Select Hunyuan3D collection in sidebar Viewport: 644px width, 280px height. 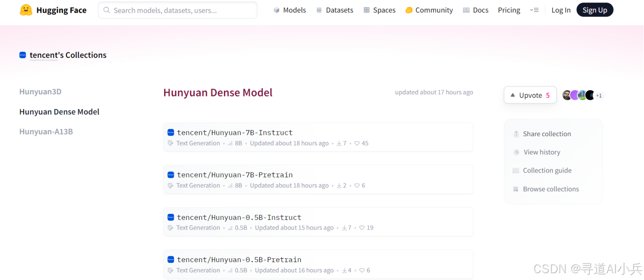[x=41, y=92]
